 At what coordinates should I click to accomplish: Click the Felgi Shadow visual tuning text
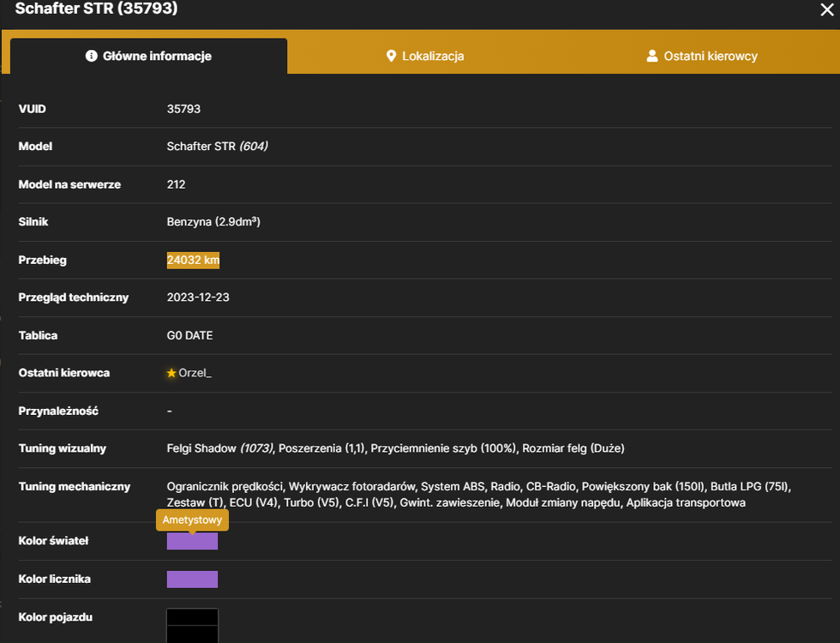(220, 448)
